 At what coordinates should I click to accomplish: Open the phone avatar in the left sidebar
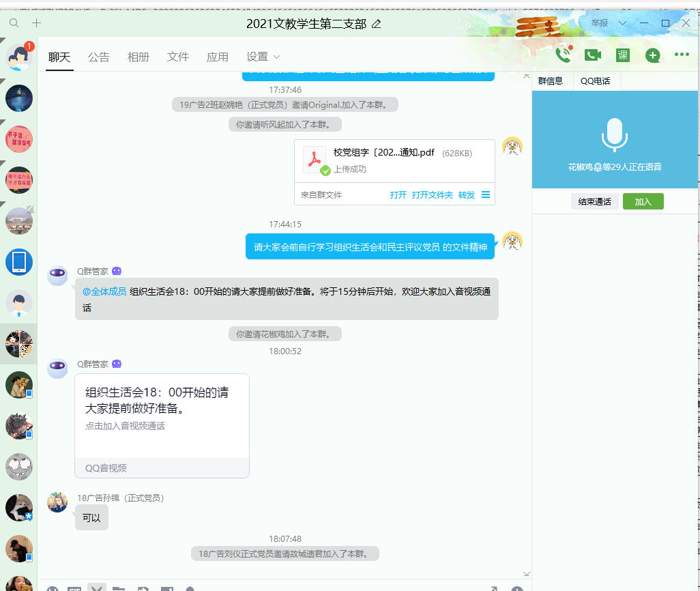click(x=19, y=262)
